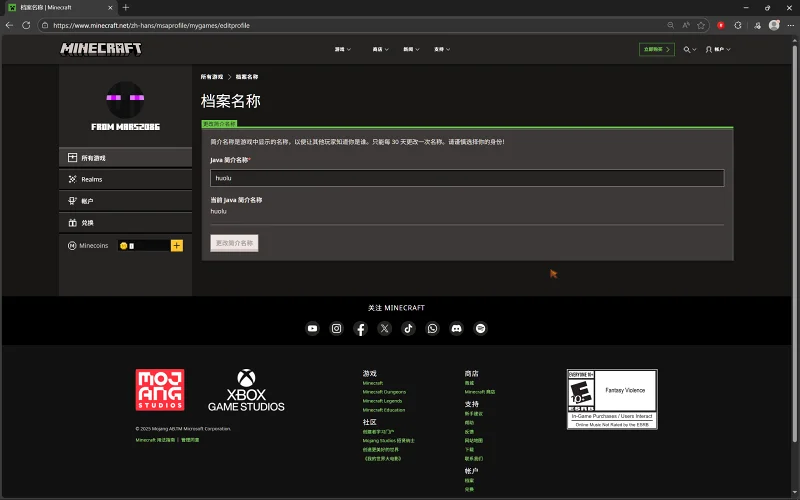
Task: Go back with the browser back arrow
Action: click(9, 25)
